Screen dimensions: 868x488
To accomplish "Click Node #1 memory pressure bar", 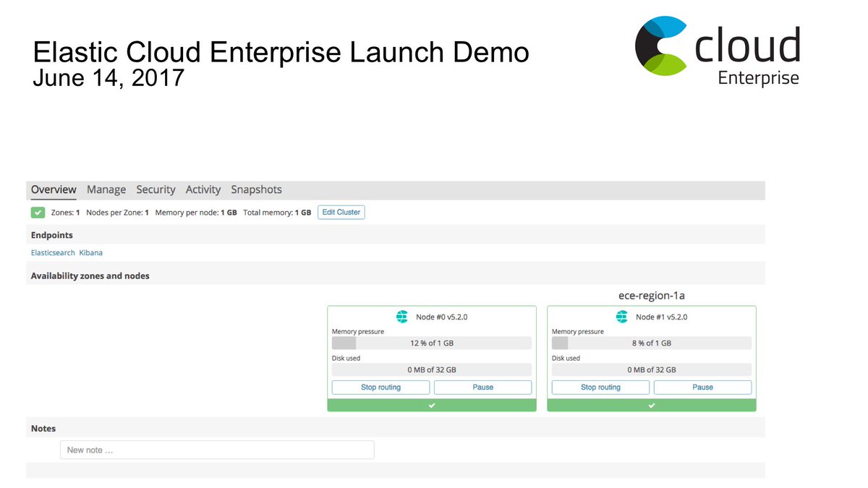I will pos(652,343).
